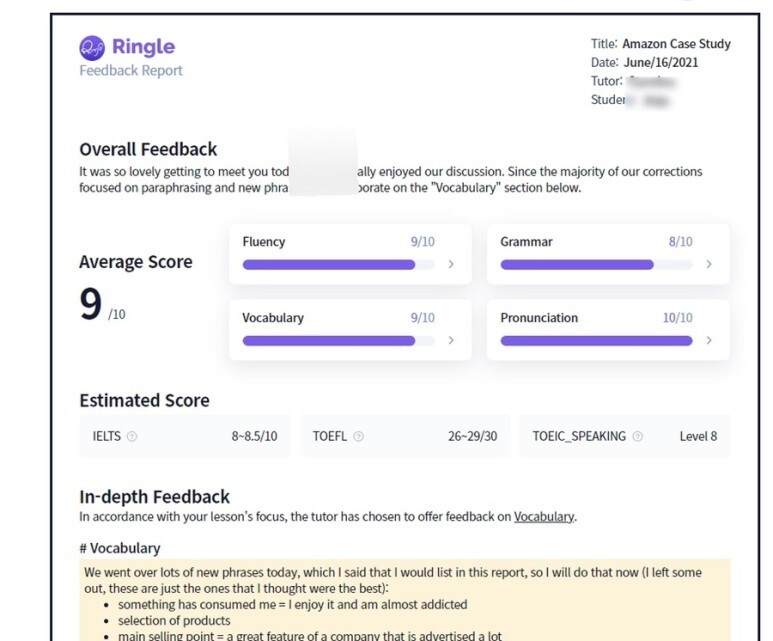Click the Fluency progress bar
The image size is (773, 641).
pyautogui.click(x=339, y=265)
